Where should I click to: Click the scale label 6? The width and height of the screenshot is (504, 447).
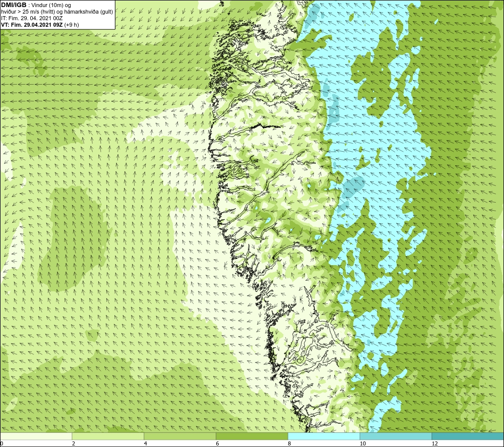click(218, 444)
